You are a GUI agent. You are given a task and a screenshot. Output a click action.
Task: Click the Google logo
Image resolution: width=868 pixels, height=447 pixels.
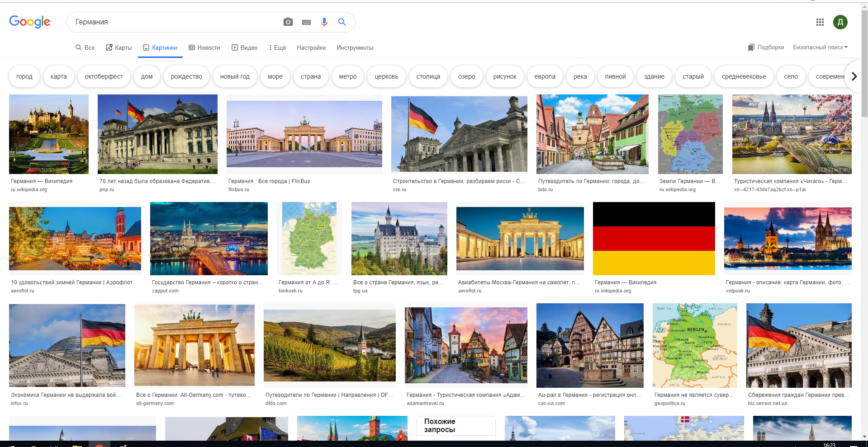[30, 22]
